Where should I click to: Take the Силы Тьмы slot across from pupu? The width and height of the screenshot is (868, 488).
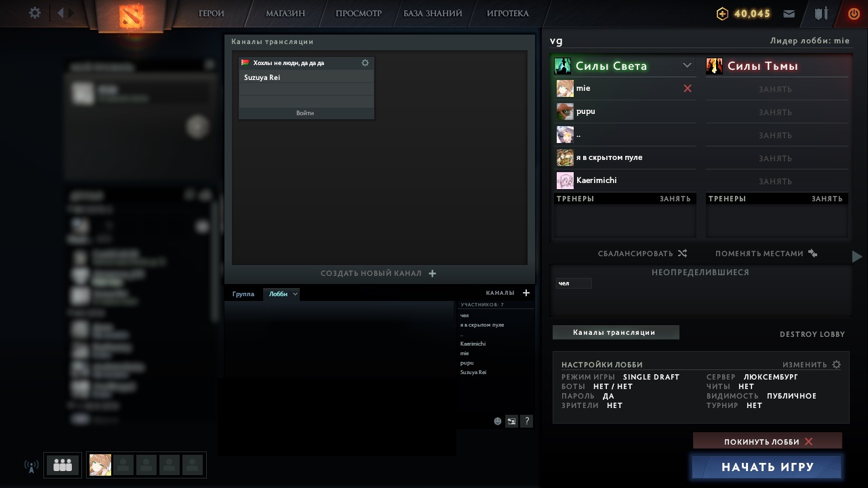tap(777, 112)
